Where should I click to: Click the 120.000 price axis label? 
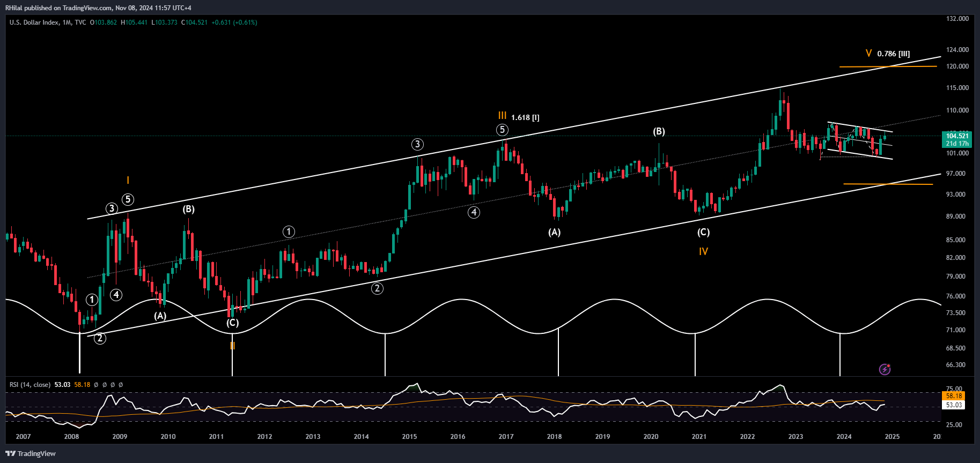pos(957,66)
